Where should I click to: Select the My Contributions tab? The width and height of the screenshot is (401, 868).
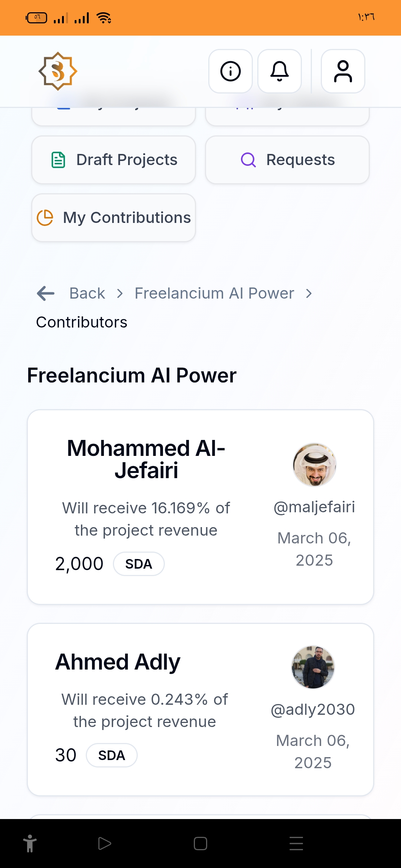(x=114, y=218)
